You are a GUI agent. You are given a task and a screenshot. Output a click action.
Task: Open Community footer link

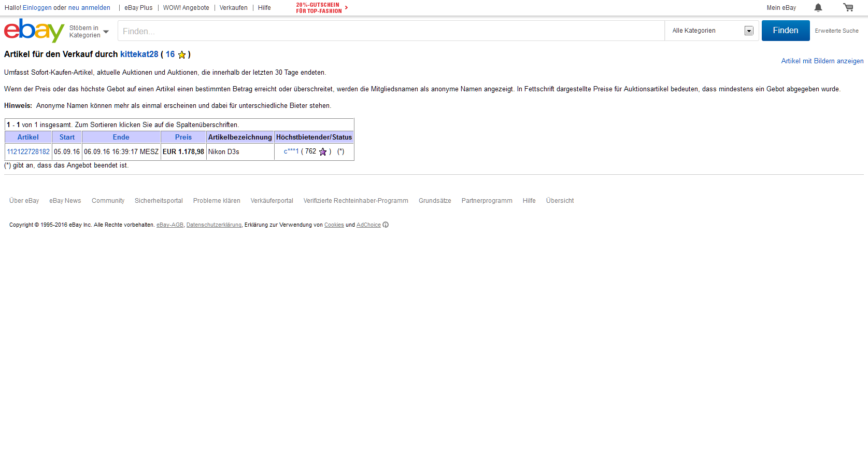(108, 201)
